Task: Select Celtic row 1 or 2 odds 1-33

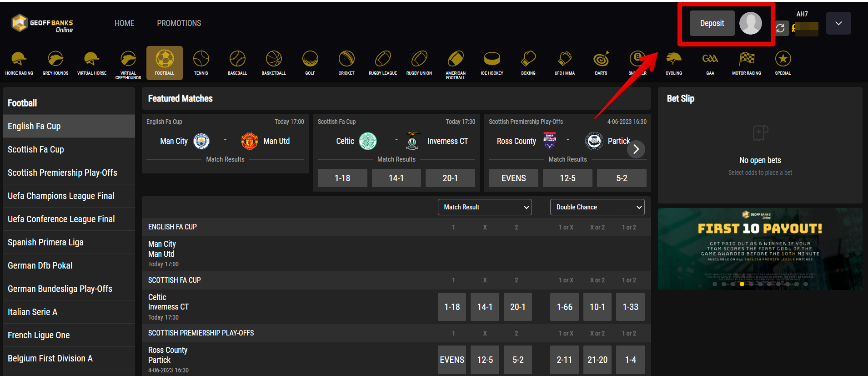Action: click(630, 307)
